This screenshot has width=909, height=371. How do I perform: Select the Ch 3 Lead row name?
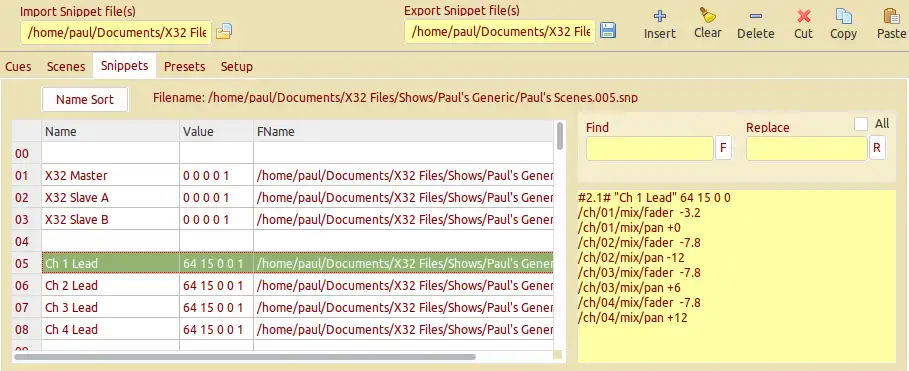[71, 307]
